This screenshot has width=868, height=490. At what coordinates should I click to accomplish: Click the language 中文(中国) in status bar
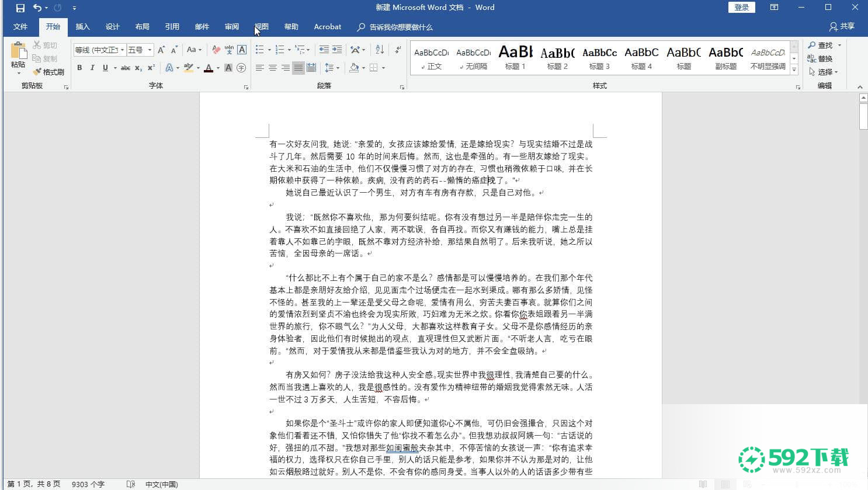pos(162,484)
